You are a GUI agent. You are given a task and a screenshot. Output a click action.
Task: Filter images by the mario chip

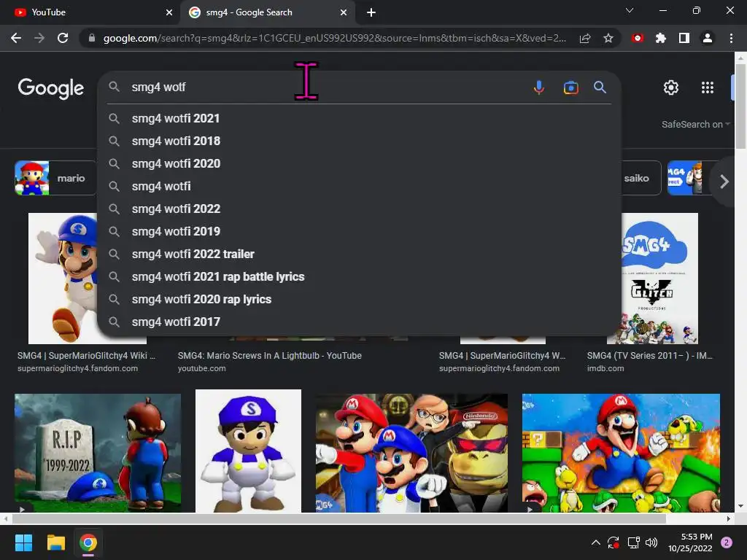pos(55,178)
